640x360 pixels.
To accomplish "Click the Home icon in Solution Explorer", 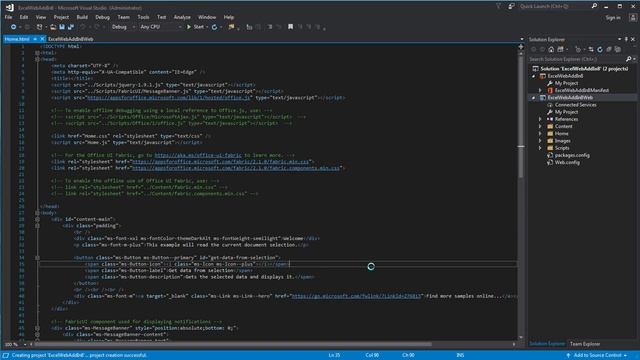I will click(x=551, y=49).
